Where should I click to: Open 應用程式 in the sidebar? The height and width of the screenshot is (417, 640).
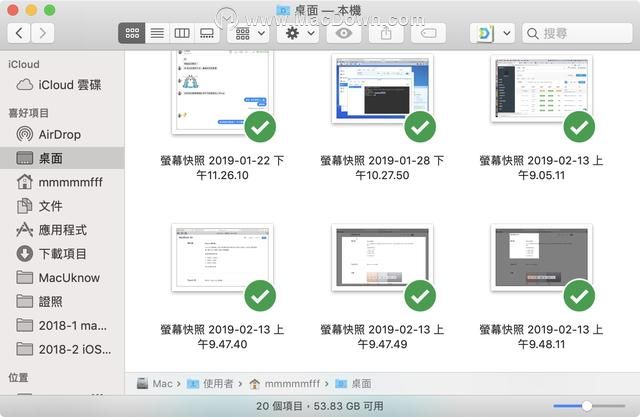tap(62, 230)
